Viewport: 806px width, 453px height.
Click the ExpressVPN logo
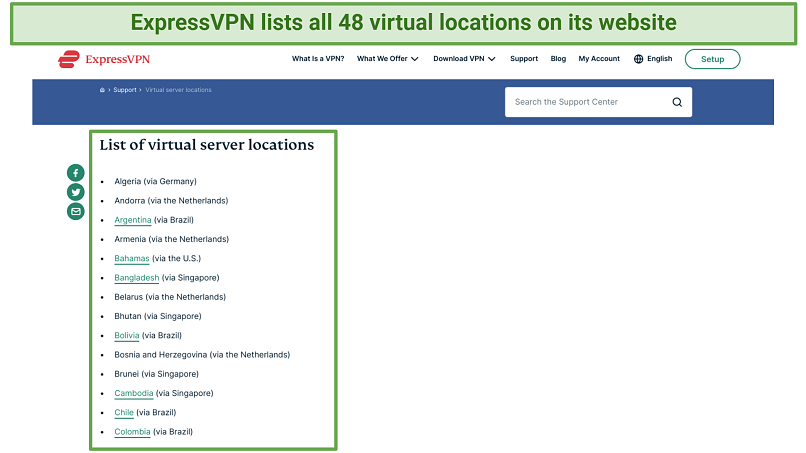pyautogui.click(x=104, y=59)
